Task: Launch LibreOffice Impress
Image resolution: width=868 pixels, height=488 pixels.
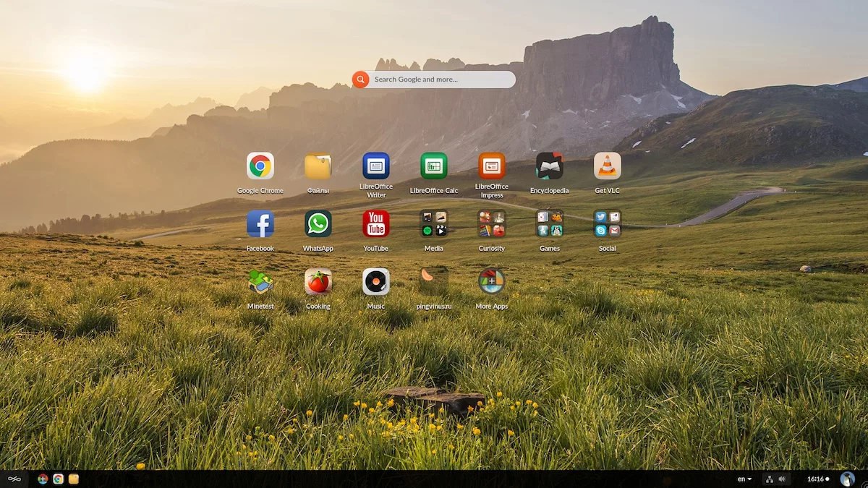Action: pyautogui.click(x=492, y=166)
